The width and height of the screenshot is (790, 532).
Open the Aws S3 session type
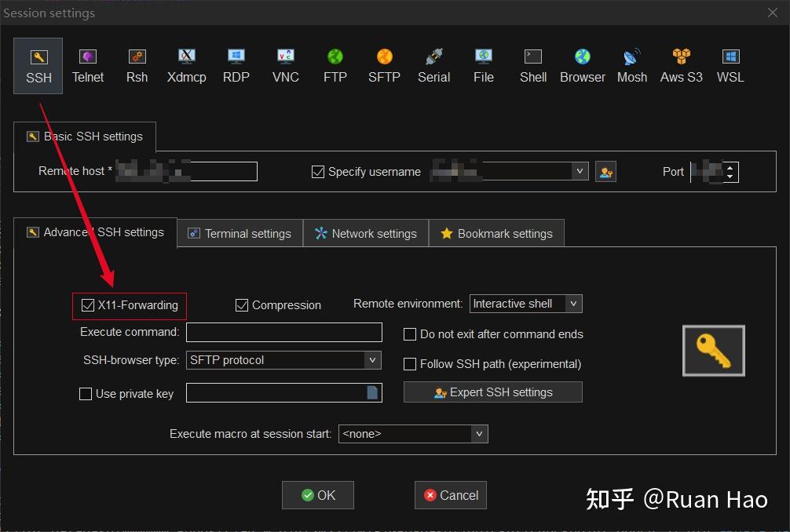pos(680,66)
